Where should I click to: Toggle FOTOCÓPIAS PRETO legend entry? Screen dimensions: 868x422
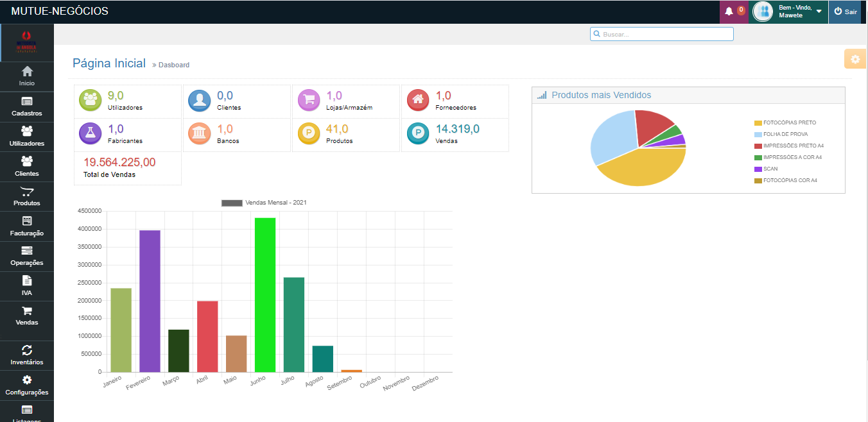[x=789, y=122]
